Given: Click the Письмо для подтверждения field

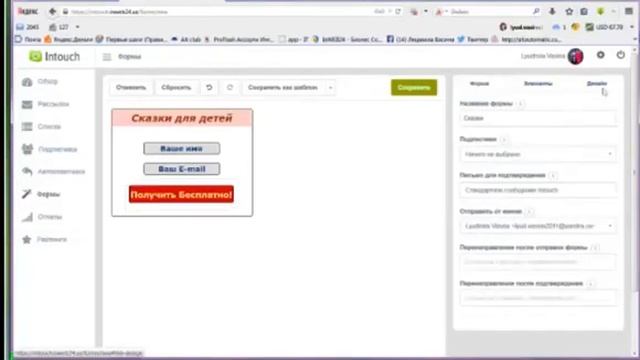Looking at the screenshot, I should click(538, 190).
